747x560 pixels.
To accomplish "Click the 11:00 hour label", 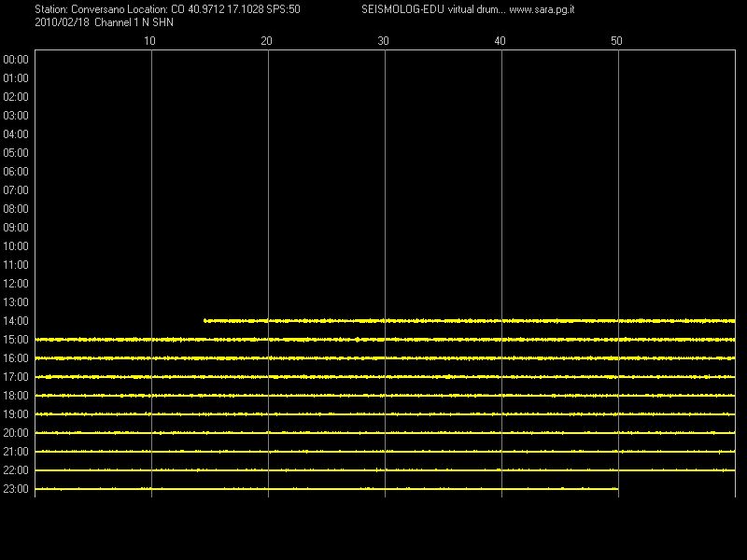I will click(x=16, y=265).
